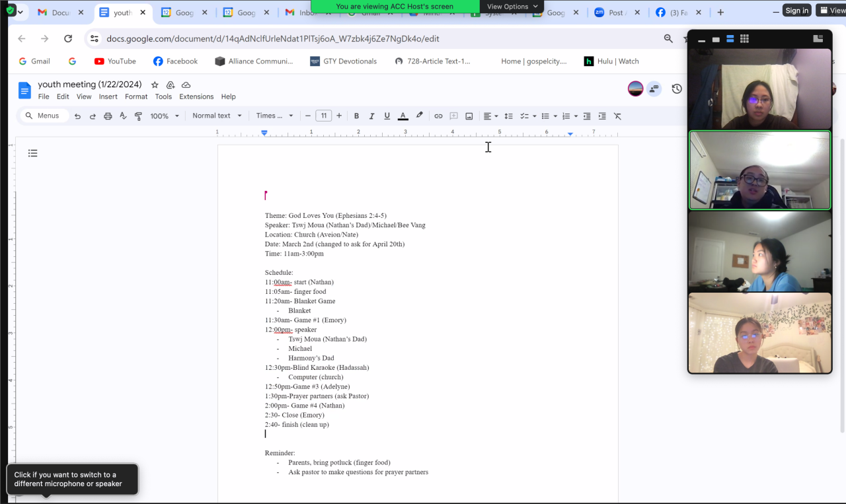Open the Format menu
Image resolution: width=846 pixels, height=504 pixels.
pos(136,96)
